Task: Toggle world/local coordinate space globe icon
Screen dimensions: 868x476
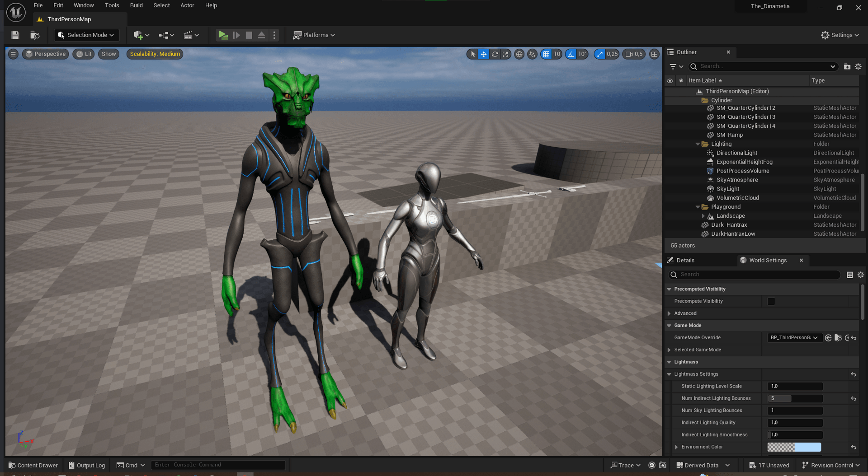Action: point(519,54)
